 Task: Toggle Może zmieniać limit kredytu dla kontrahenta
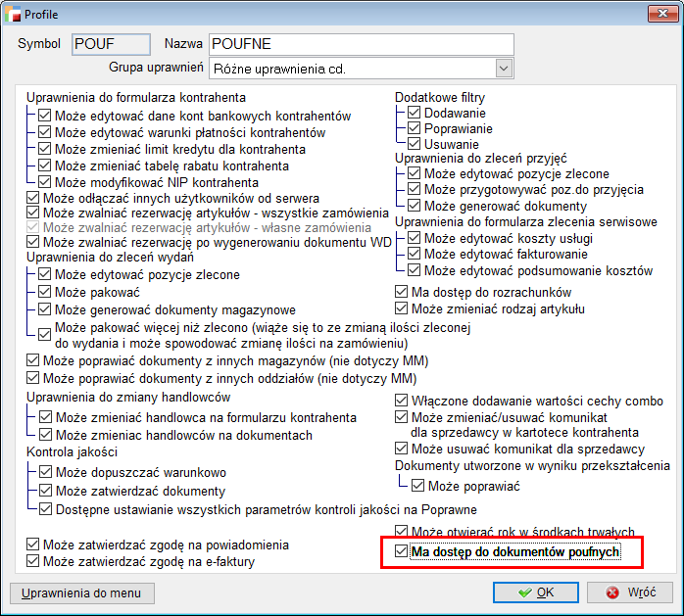point(45,150)
